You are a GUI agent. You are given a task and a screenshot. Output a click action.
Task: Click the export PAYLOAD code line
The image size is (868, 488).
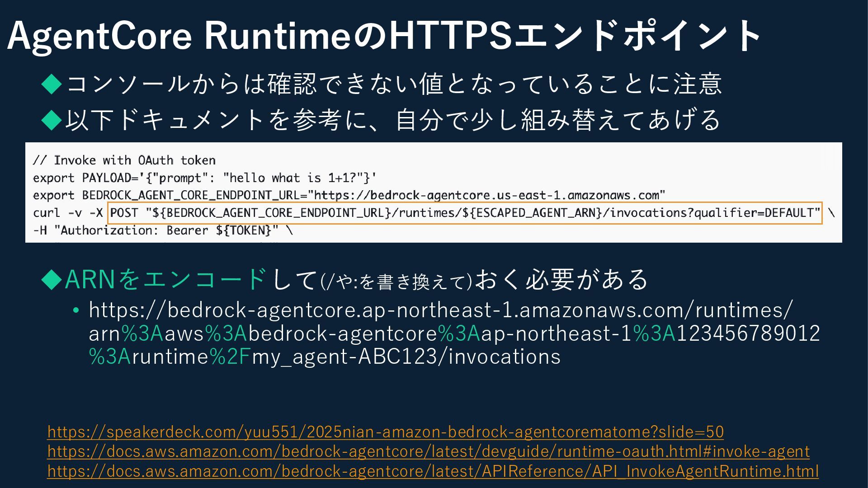[204, 178]
